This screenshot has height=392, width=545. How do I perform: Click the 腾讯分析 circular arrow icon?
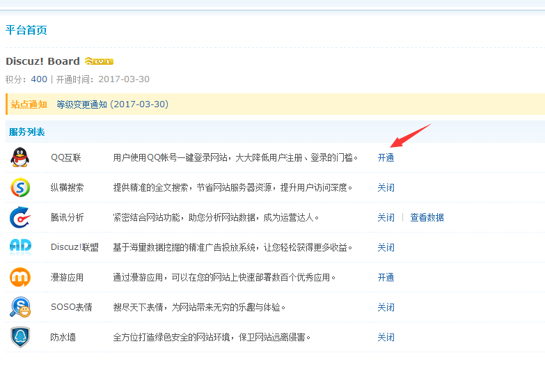point(19,217)
